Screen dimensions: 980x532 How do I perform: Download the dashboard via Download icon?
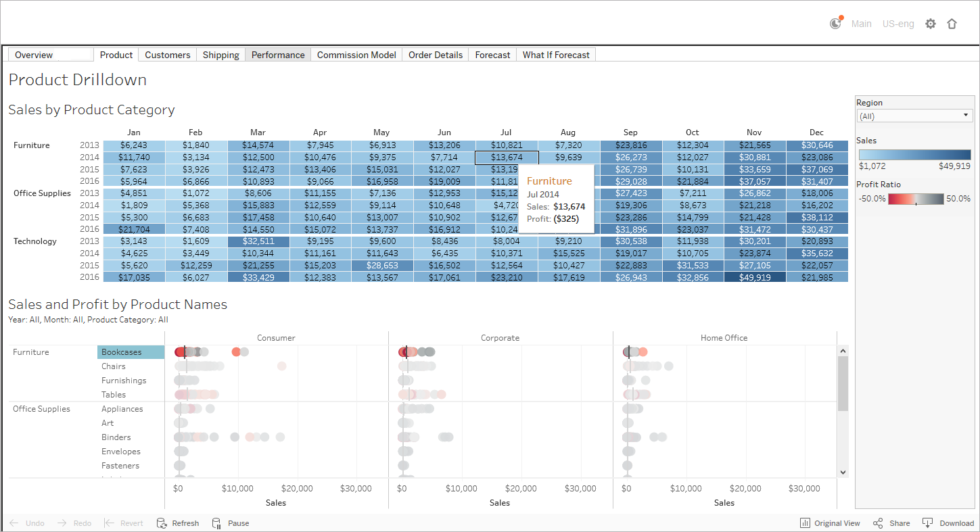click(928, 523)
